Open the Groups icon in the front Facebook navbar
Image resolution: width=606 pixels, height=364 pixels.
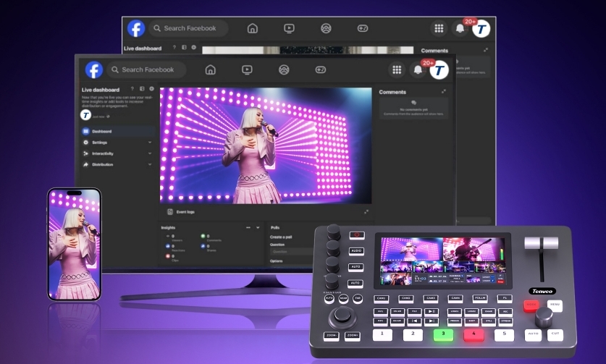point(284,69)
